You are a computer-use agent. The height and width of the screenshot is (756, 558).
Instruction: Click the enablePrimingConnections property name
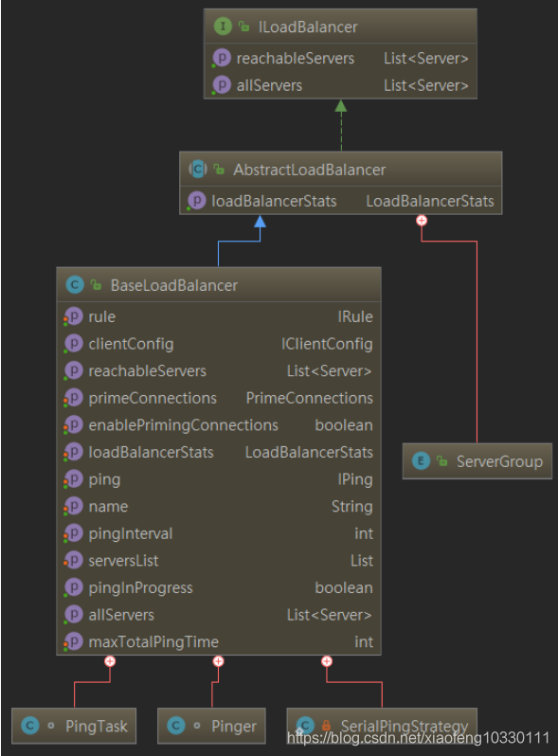(183, 425)
